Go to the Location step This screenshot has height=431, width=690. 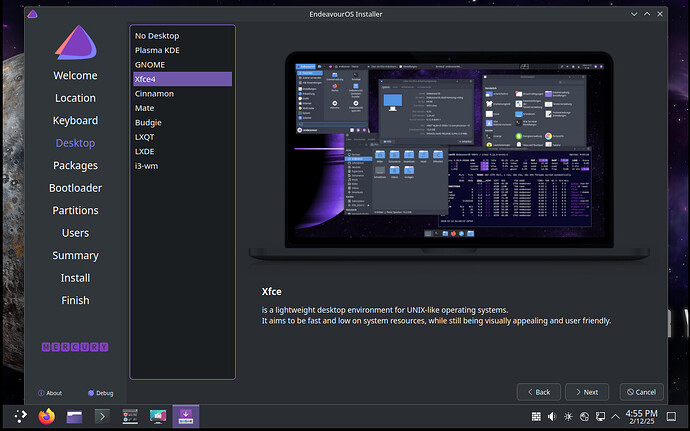pyautogui.click(x=75, y=98)
